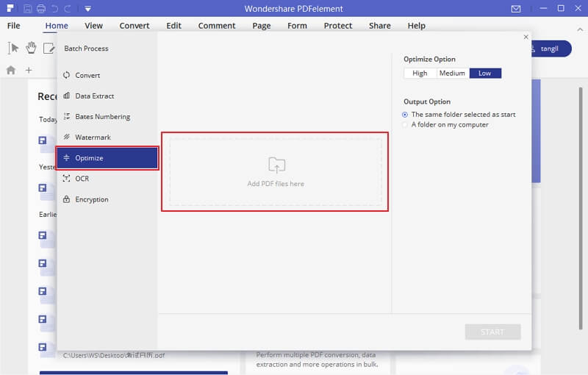Open the Edit tab

174,26
